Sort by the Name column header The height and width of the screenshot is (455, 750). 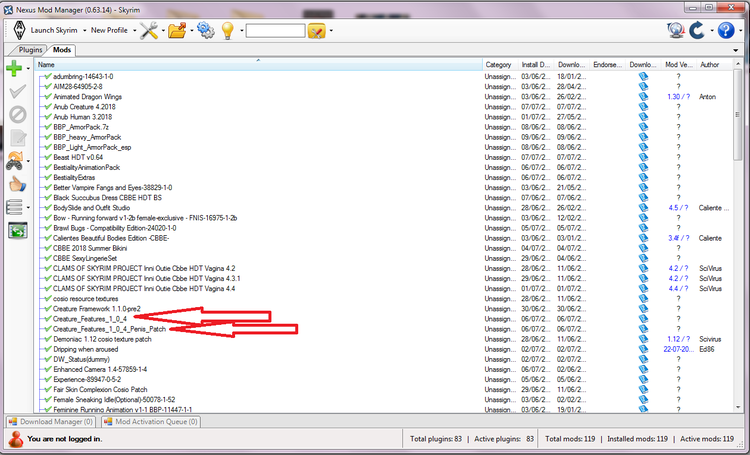[x=258, y=65]
